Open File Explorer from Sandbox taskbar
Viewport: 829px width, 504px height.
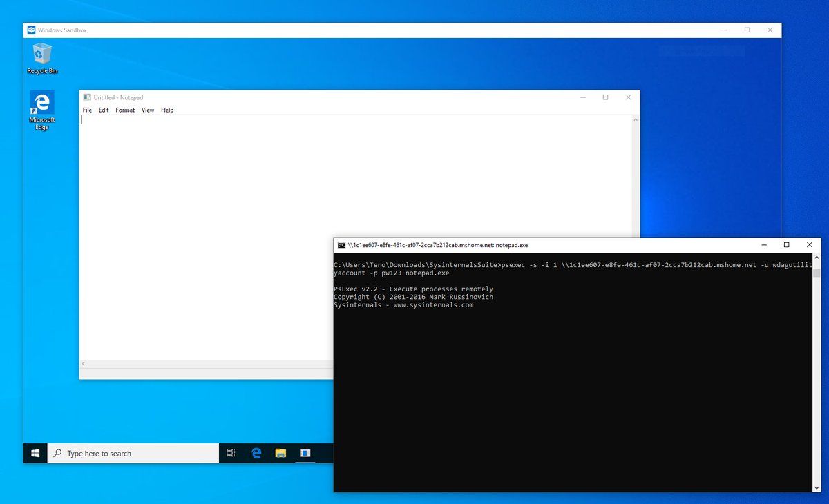click(x=280, y=453)
